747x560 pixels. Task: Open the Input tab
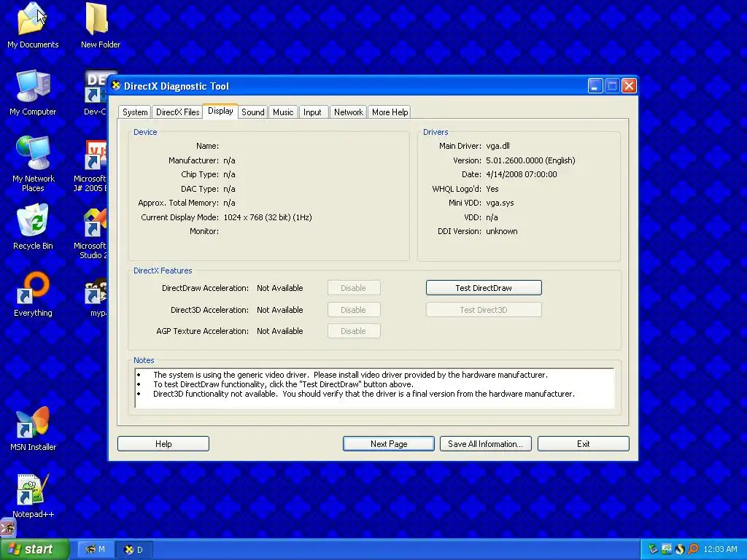[x=312, y=112]
